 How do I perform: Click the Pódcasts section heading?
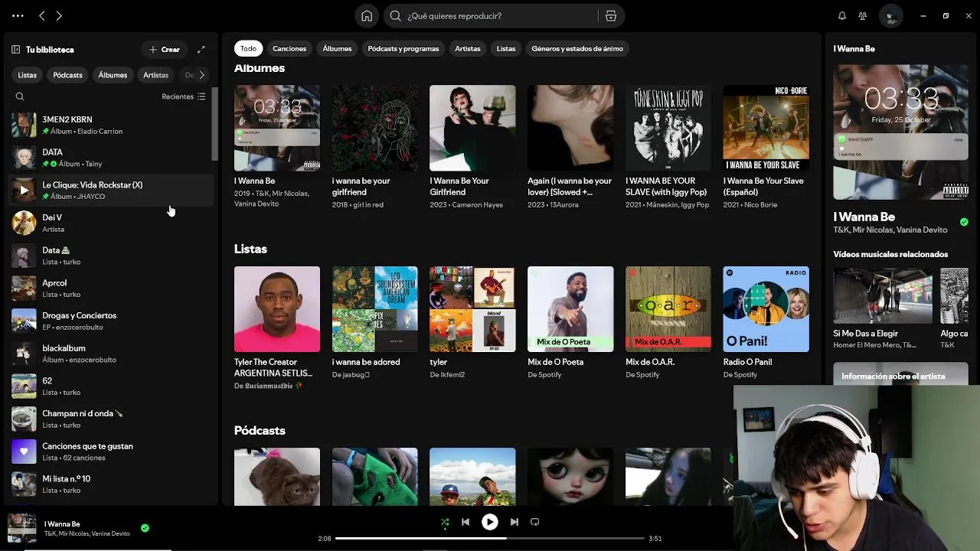tap(260, 430)
